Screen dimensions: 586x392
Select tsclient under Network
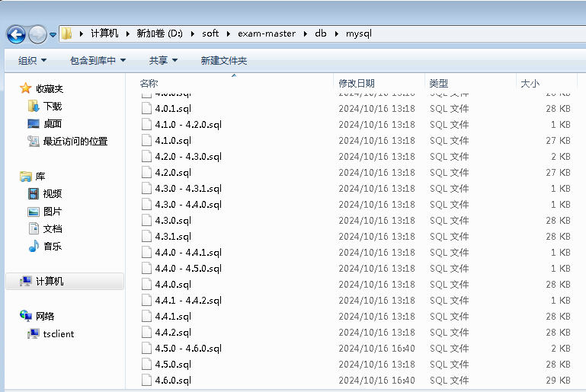tap(58, 334)
